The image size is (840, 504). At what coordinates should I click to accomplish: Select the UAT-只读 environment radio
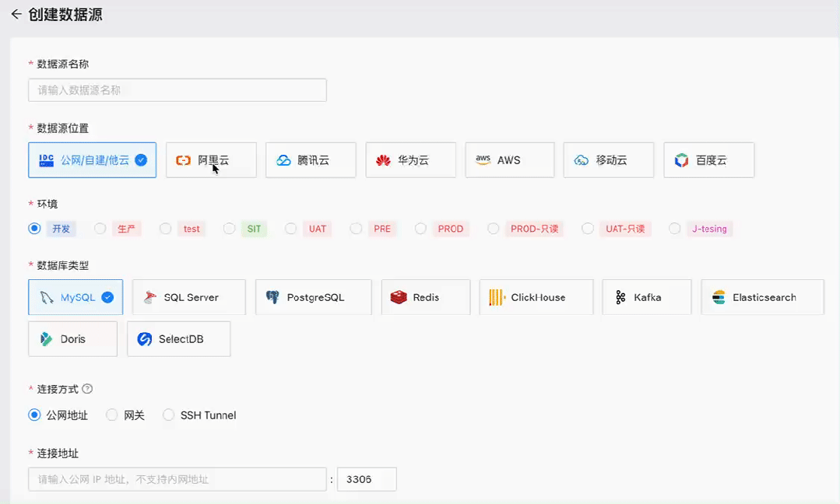(x=588, y=229)
